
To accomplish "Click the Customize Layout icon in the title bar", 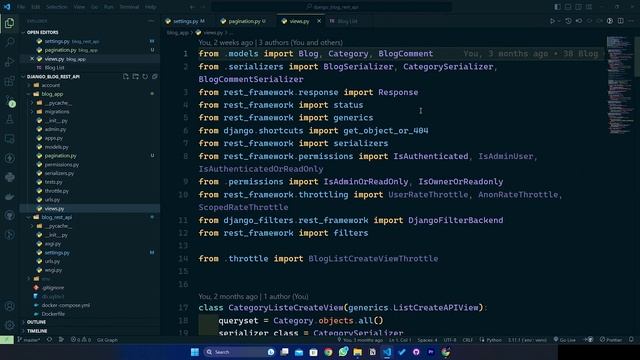I will point(589,7).
